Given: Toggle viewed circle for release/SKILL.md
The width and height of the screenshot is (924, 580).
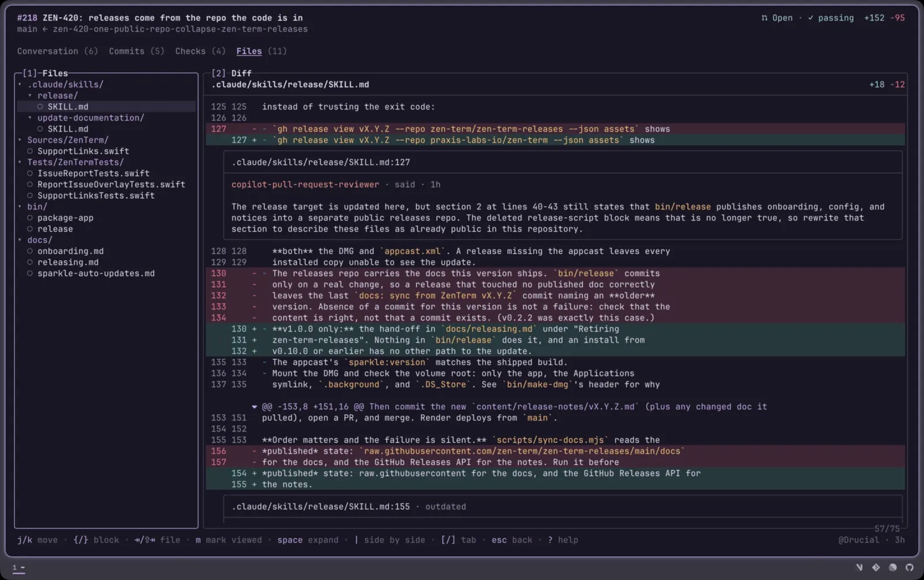Looking at the screenshot, I should [40, 107].
